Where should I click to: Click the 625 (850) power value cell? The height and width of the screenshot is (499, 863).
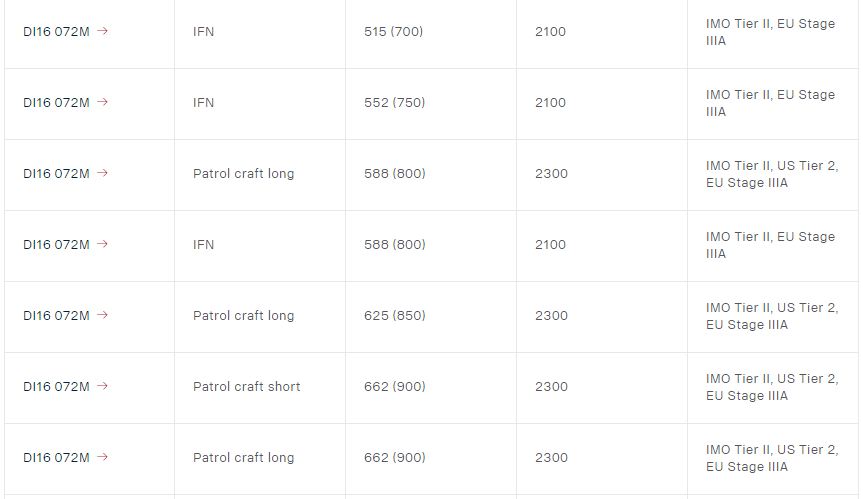394,316
